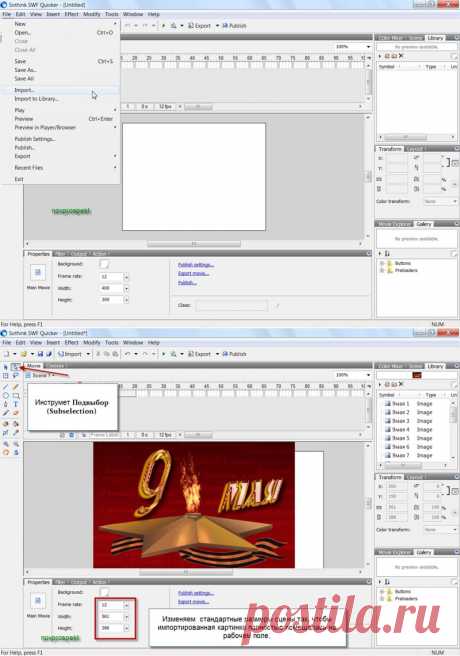Click the Open folder toolbar icon
Image resolution: width=460 pixels, height=656 pixels.
tap(23, 354)
